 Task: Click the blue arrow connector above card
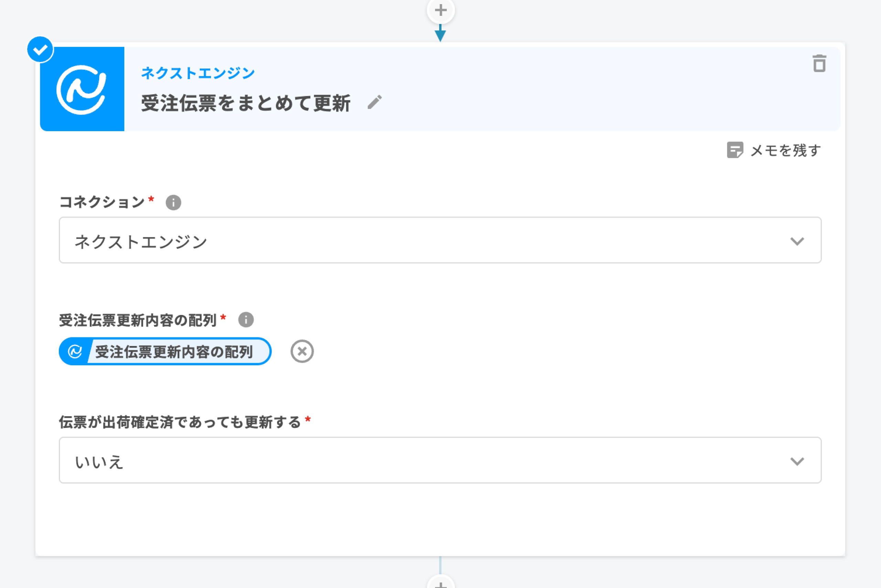[440, 33]
